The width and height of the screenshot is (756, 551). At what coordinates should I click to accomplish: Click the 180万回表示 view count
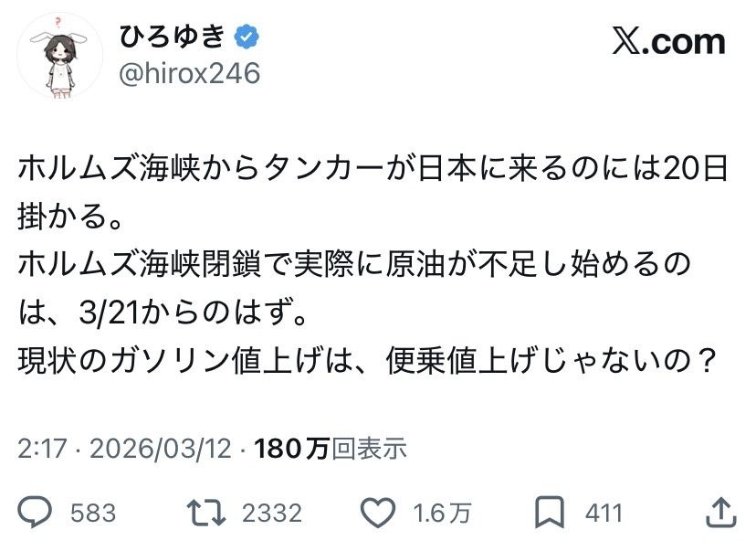(x=331, y=449)
